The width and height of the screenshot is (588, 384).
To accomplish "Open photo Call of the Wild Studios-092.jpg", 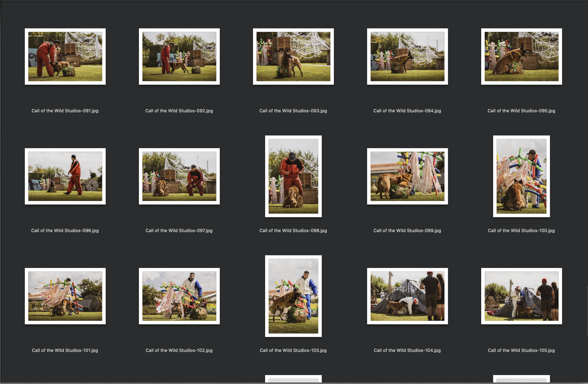I will tap(179, 56).
